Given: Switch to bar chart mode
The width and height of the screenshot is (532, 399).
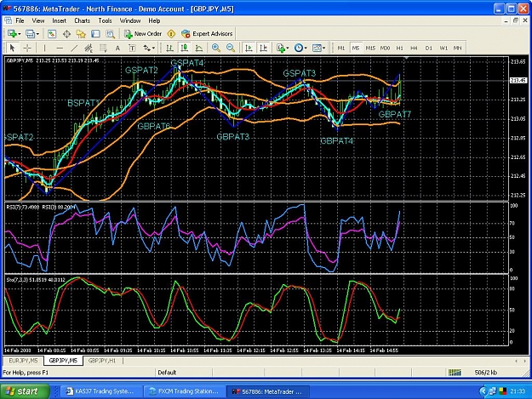Looking at the screenshot, I should coord(169,48).
